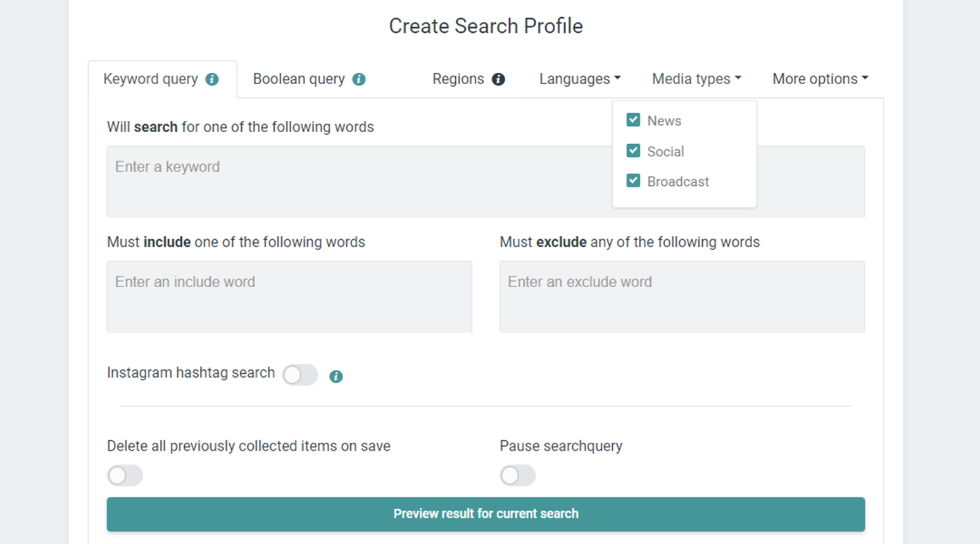Toggle delete all previously collected items on save
The width and height of the screenshot is (980, 544).
pyautogui.click(x=125, y=475)
